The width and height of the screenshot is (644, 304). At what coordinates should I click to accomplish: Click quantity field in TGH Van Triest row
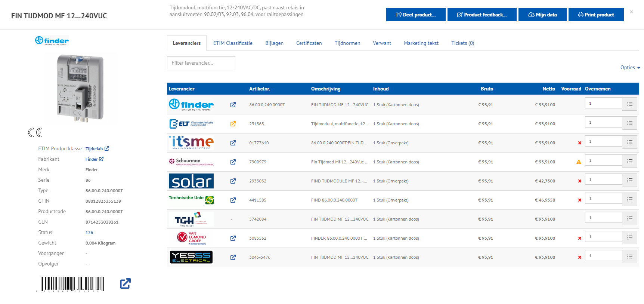coord(603,218)
